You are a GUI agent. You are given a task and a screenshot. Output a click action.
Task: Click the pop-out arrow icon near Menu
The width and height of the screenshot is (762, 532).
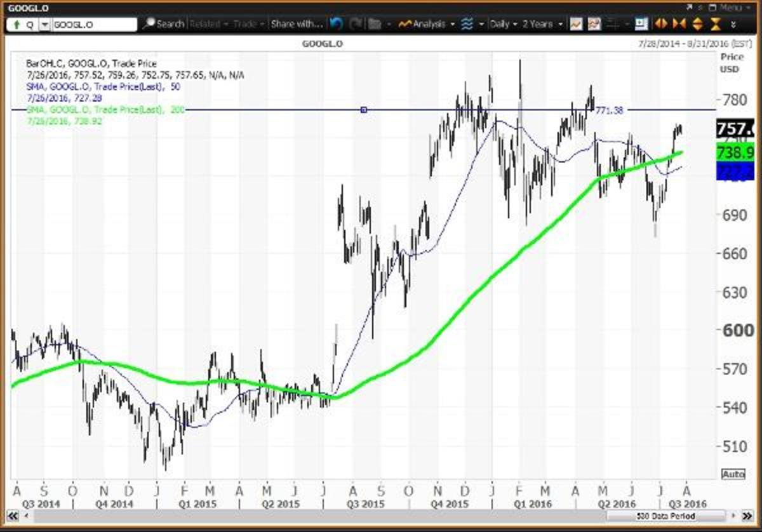689,7
